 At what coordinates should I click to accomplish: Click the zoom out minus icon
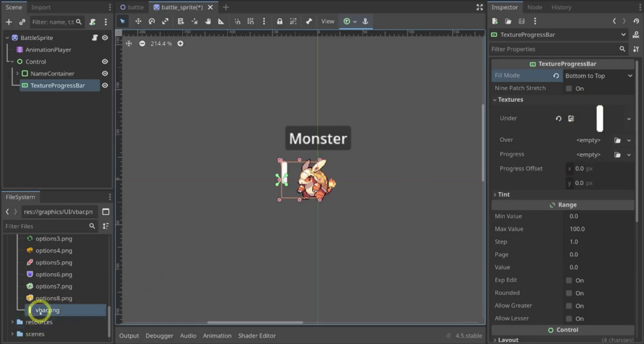142,44
